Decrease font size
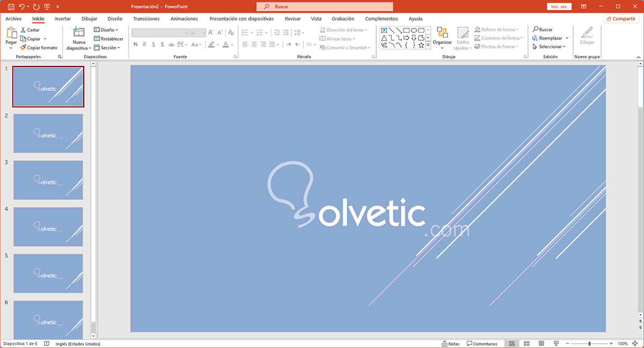644x348 pixels. (x=219, y=33)
